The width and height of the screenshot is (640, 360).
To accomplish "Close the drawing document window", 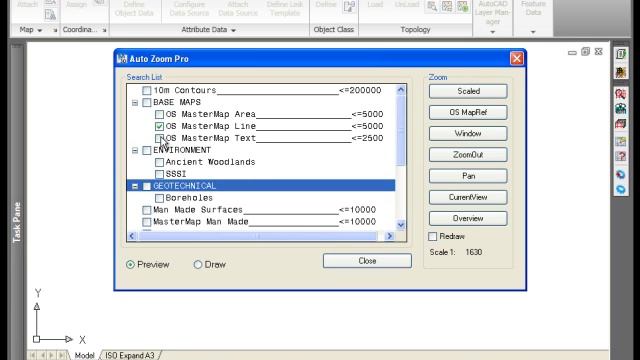I will (598, 51).
